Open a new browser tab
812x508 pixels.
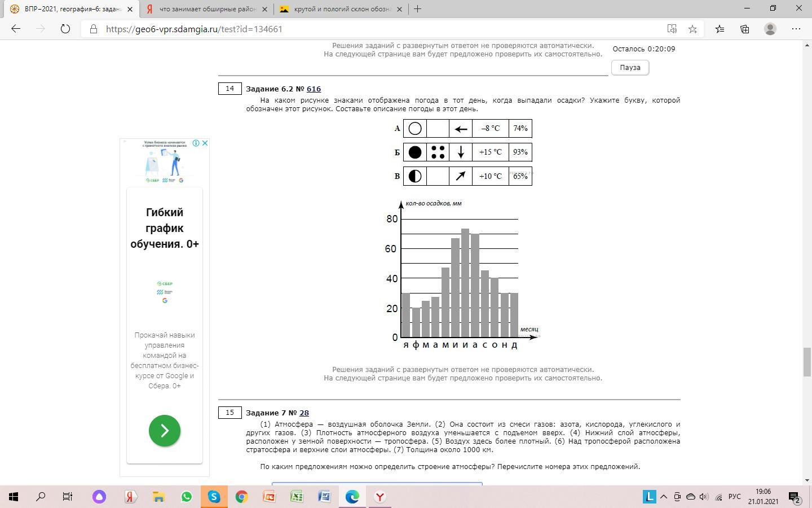[x=417, y=8]
